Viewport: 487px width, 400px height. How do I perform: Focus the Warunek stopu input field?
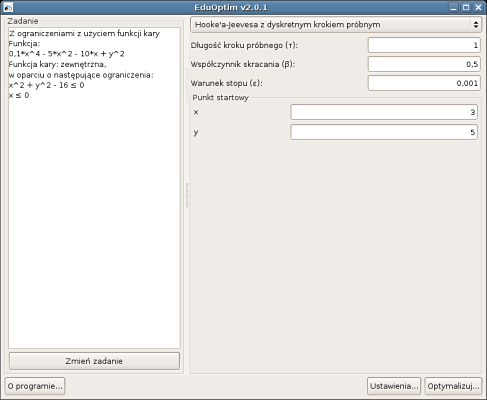pos(424,83)
